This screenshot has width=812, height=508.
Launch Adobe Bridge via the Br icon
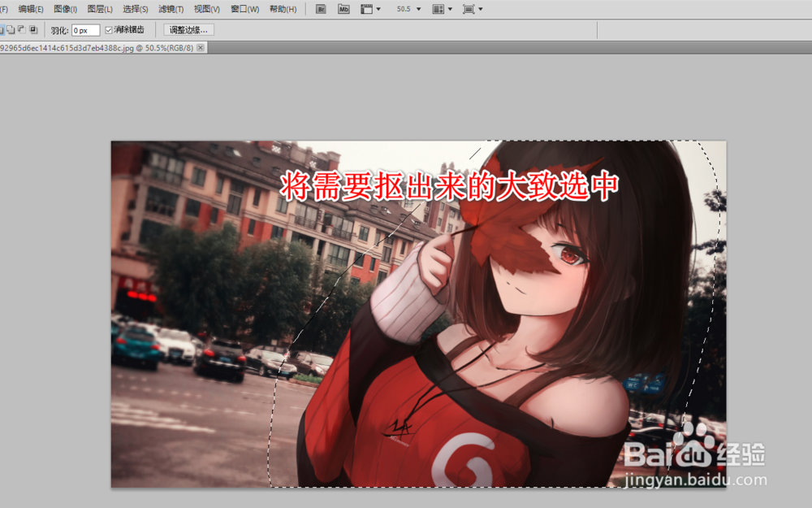pos(321,9)
